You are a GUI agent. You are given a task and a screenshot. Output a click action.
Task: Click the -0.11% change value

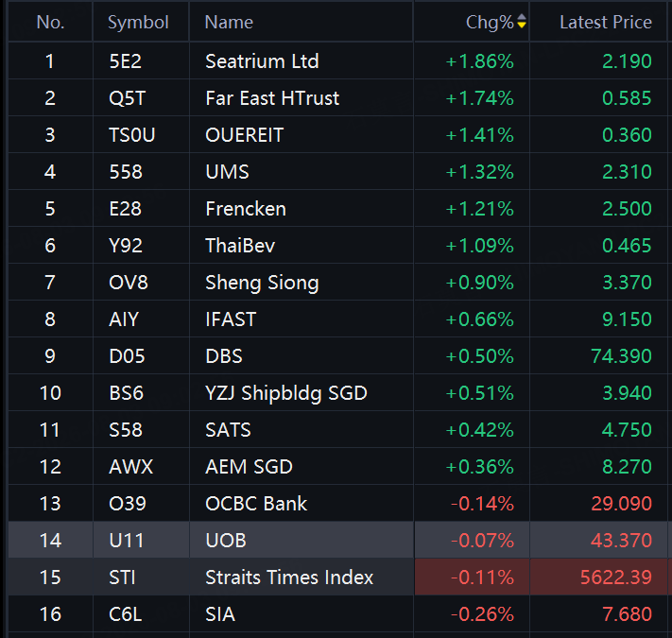coord(482,578)
